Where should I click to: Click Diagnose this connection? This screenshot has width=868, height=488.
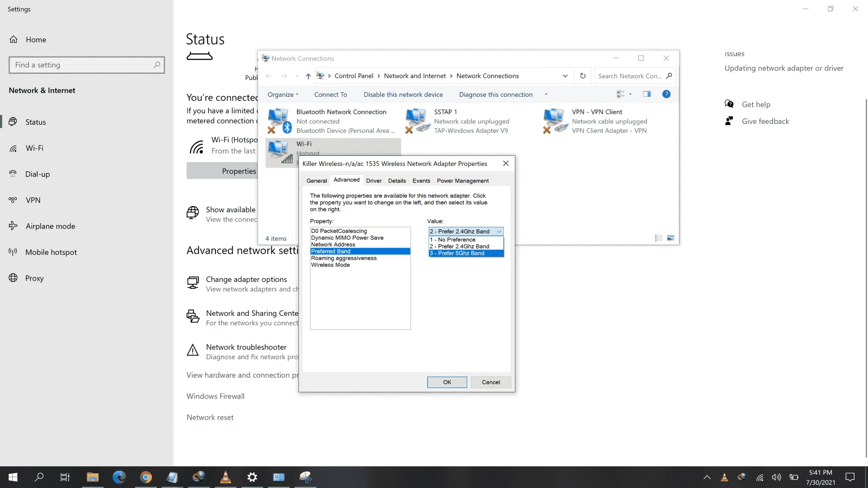(496, 94)
